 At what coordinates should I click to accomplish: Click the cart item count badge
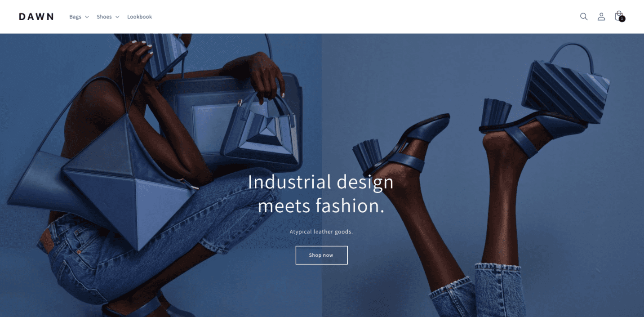point(622,19)
